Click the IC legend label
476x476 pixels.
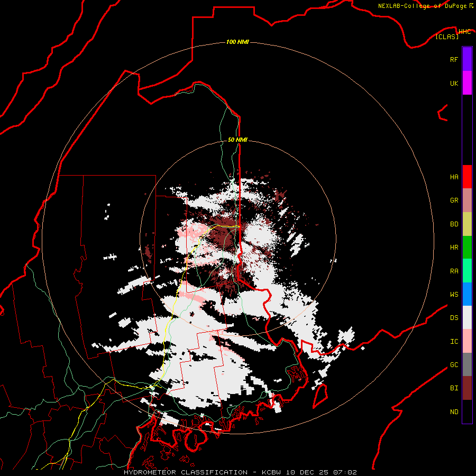point(454,342)
